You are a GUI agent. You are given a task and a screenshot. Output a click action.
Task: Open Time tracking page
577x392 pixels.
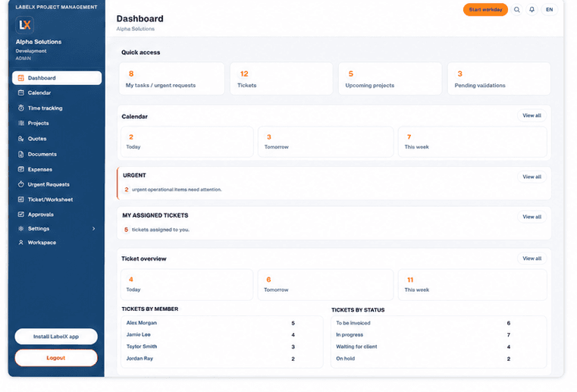pyautogui.click(x=57, y=108)
